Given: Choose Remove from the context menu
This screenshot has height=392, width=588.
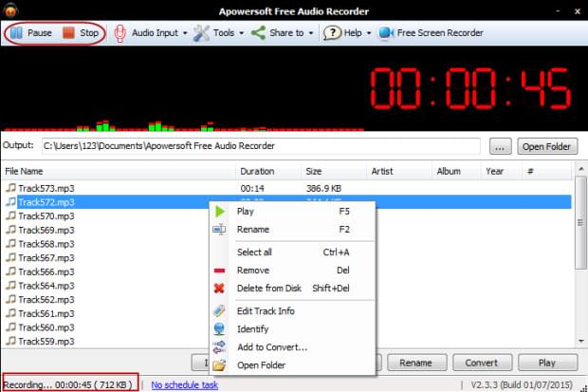Looking at the screenshot, I should 292,270.
